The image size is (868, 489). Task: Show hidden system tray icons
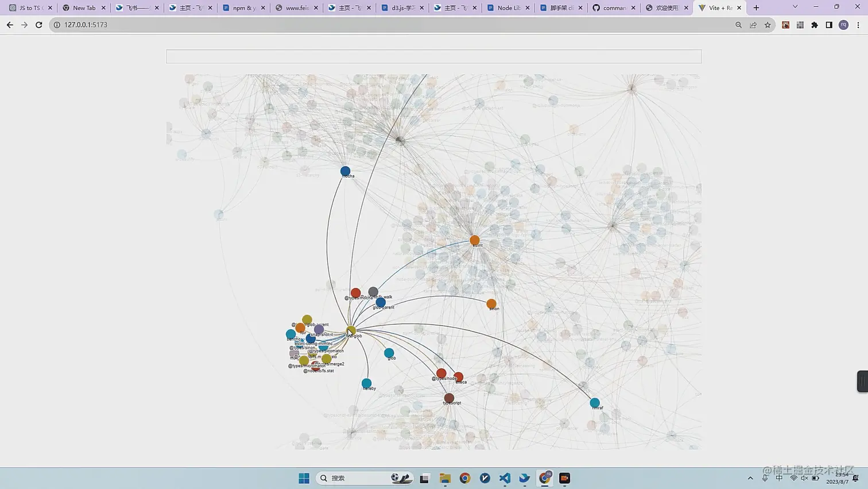(750, 478)
